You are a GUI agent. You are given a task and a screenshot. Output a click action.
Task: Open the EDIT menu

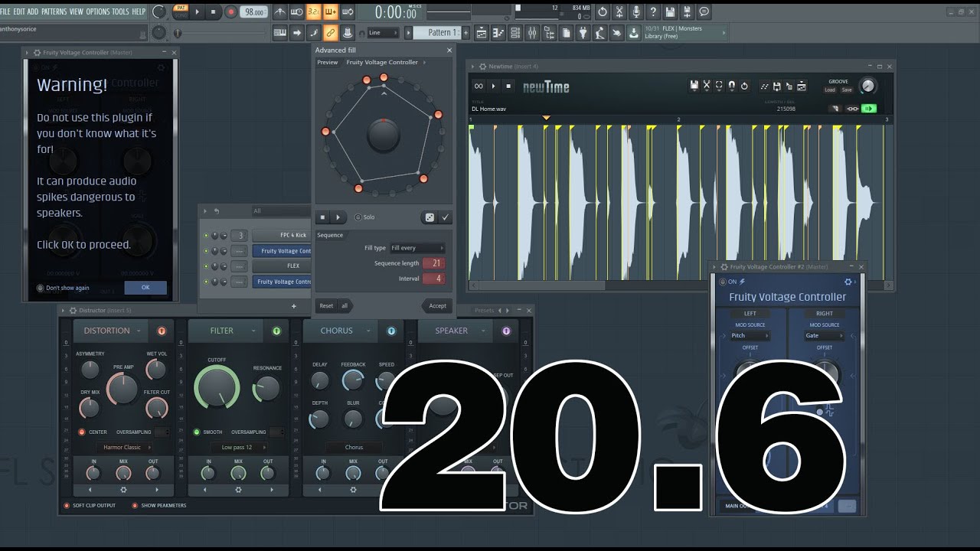(19, 11)
